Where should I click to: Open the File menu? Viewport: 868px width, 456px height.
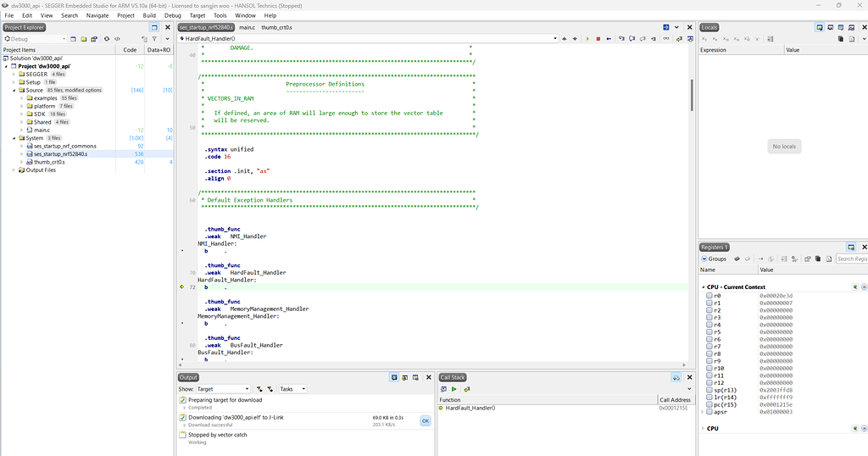coord(9,15)
